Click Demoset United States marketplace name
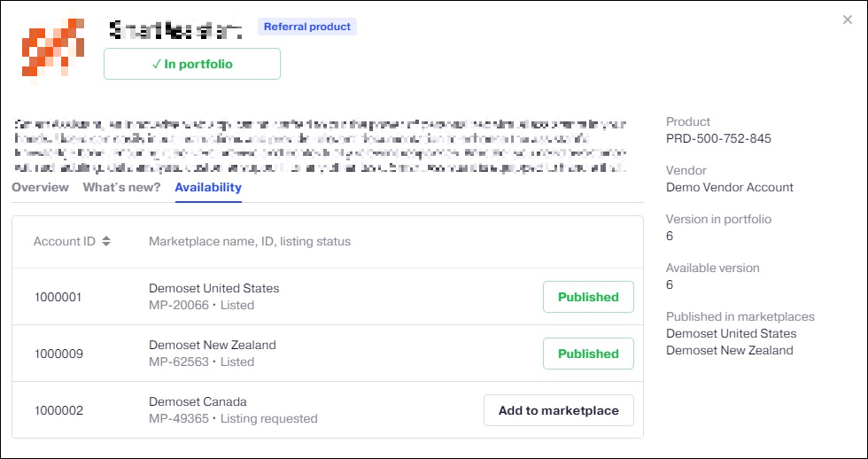The image size is (868, 459). [x=213, y=289]
